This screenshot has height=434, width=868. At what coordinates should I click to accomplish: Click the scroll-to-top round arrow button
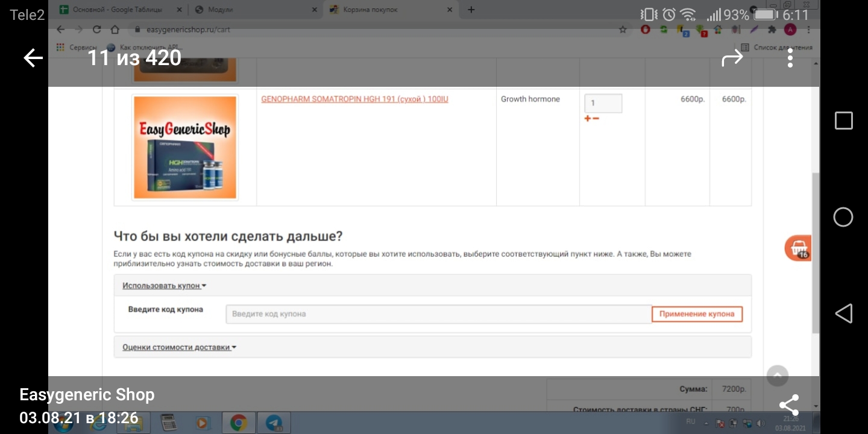[777, 376]
